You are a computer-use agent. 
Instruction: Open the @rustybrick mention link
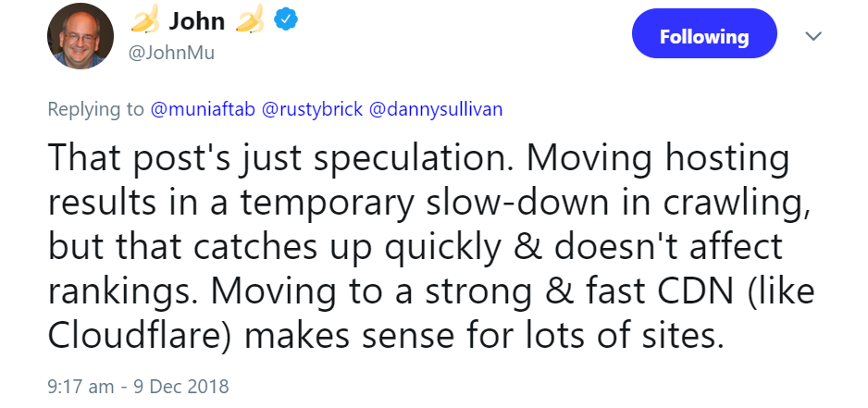click(313, 109)
